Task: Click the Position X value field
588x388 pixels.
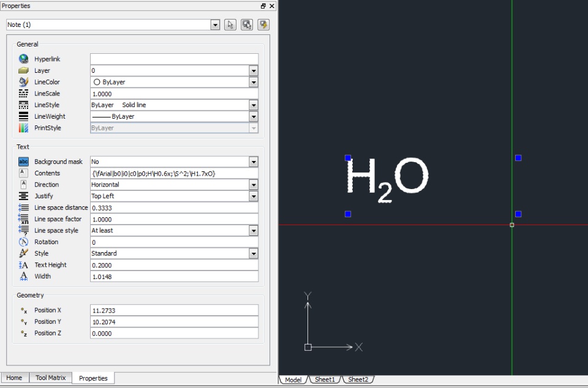Action: pyautogui.click(x=175, y=310)
